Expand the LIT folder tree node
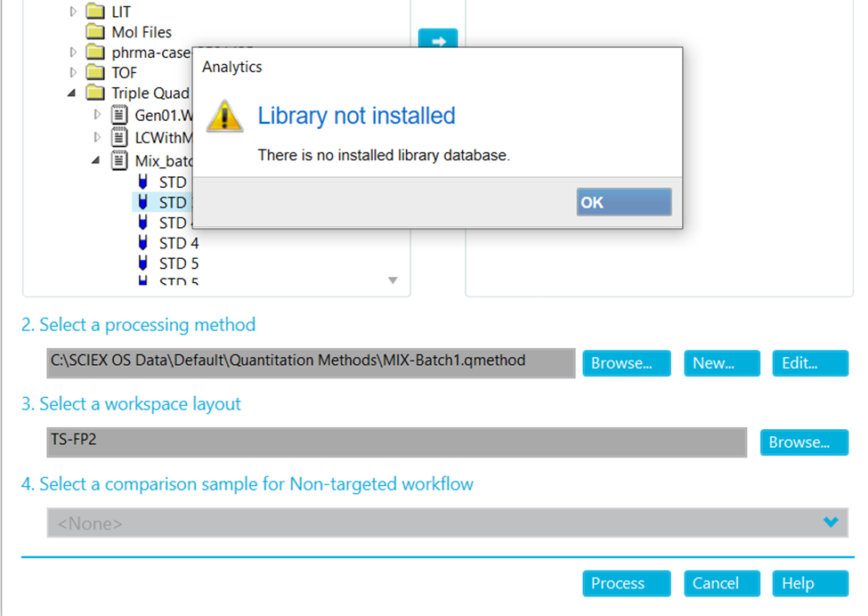The height and width of the screenshot is (616, 868). pos(73,12)
